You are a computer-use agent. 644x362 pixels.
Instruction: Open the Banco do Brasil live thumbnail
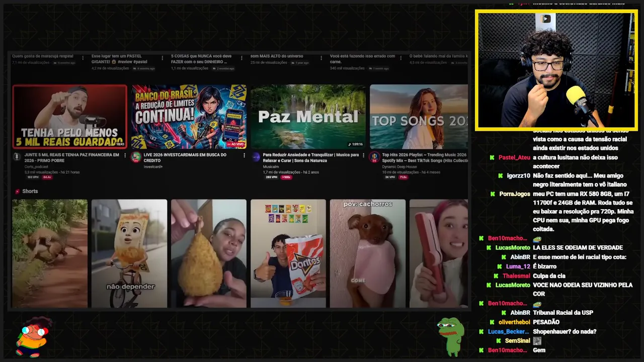(189, 117)
